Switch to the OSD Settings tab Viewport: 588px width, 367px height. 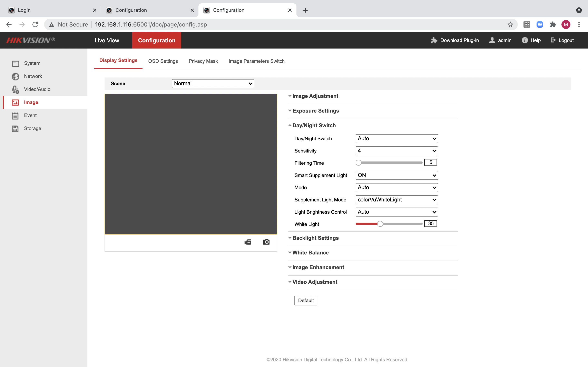[x=163, y=61]
